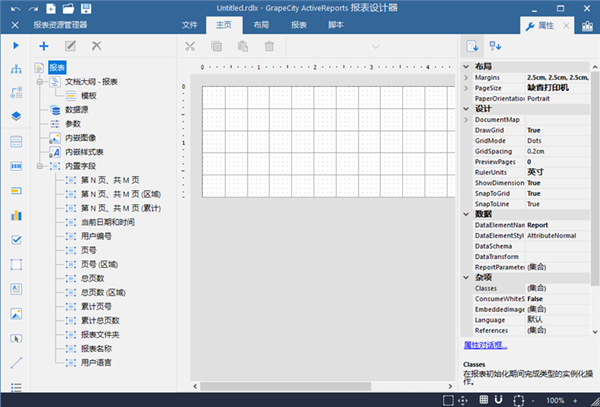Select the 数据源 item in report tree

[x=79, y=109]
